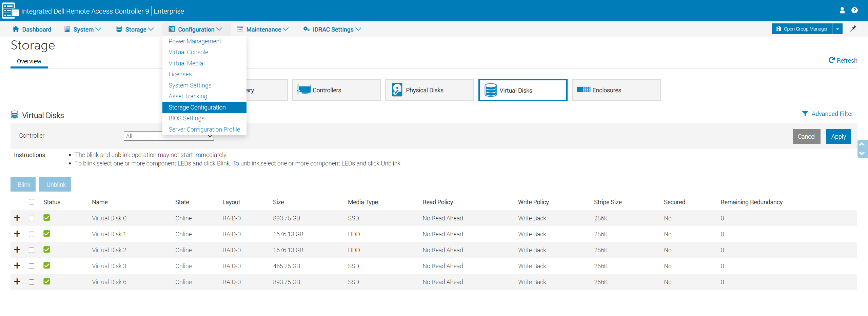Click the Controllers card icon

304,90
